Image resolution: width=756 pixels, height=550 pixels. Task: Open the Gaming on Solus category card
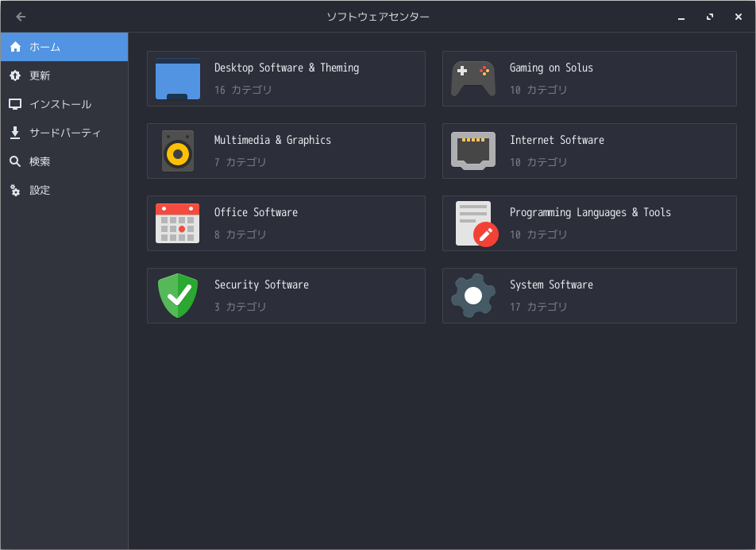(588, 78)
